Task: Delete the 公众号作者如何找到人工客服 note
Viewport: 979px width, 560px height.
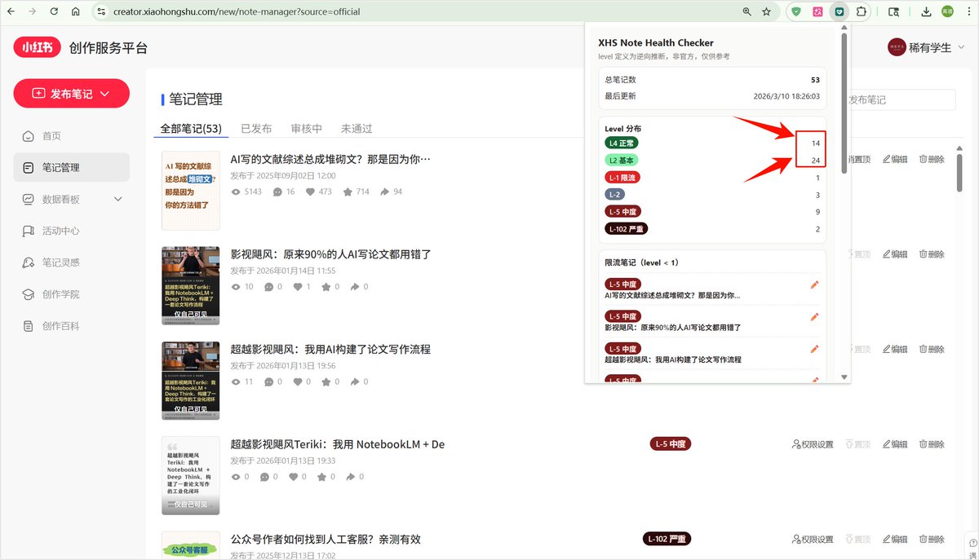Action: [x=932, y=539]
